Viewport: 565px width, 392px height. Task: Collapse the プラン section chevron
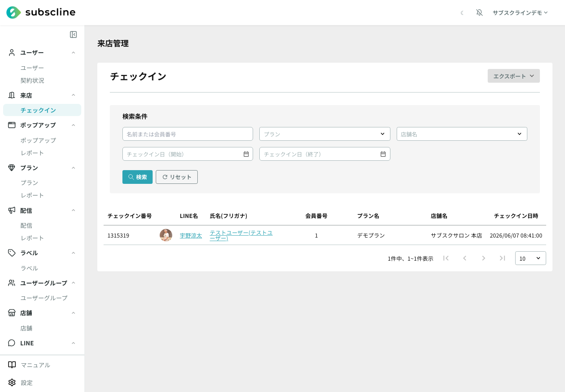tap(73, 168)
